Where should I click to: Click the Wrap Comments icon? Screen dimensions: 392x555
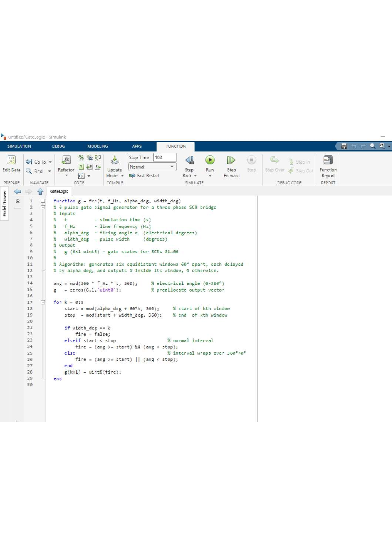98,158
